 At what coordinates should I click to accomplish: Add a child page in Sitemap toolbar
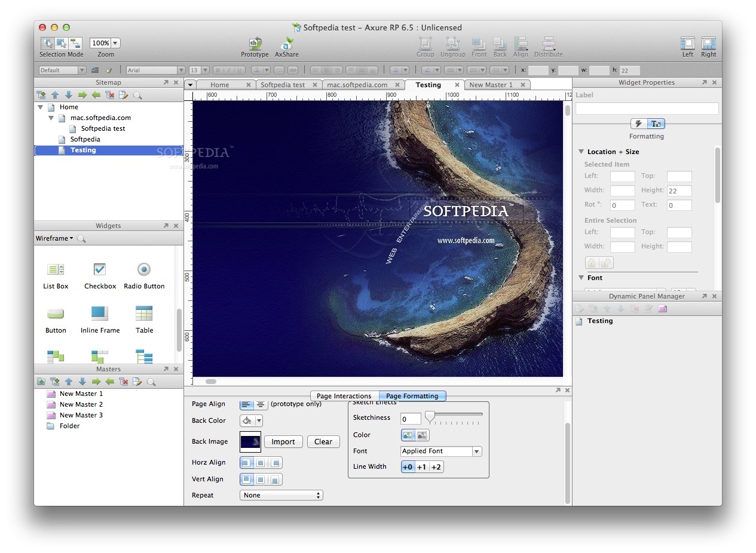[x=41, y=95]
